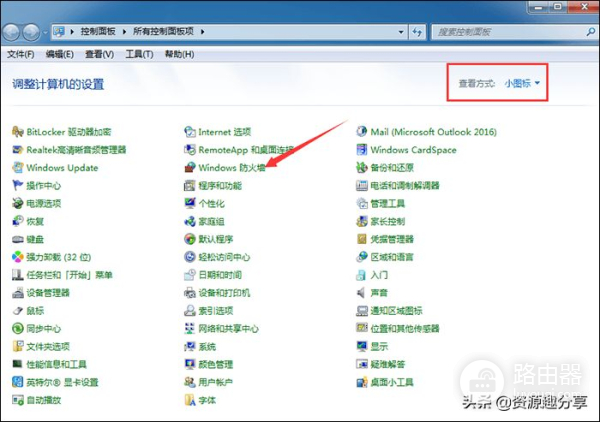Click the 操作中心 flag icon
This screenshot has height=422, width=600.
coord(18,186)
